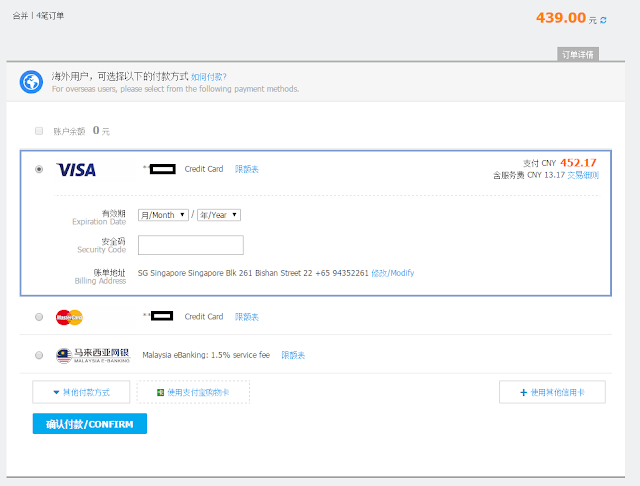Select the MasterCard radio button
Viewport: 640px width, 486px height.
coord(39,317)
